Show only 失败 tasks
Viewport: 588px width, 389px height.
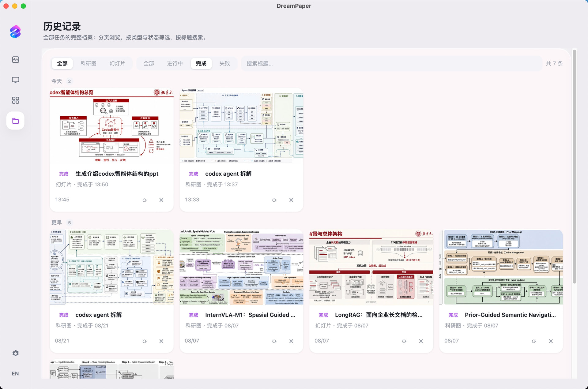click(224, 63)
